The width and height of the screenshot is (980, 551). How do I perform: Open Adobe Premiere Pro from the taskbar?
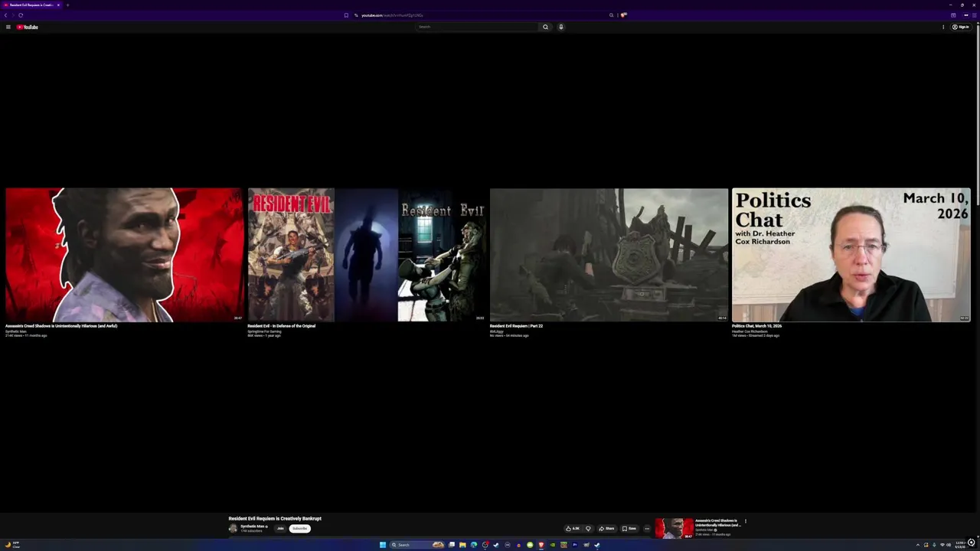click(x=575, y=545)
